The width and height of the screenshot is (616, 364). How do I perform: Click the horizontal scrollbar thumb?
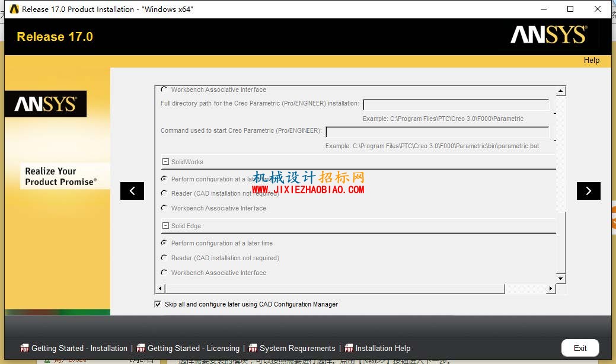pos(334,289)
